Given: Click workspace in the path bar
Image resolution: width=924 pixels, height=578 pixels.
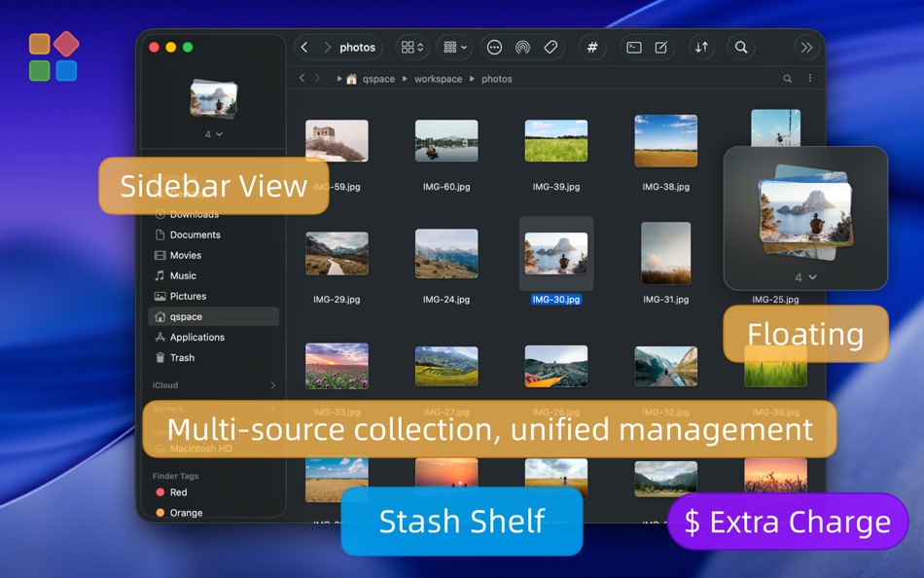Looking at the screenshot, I should [x=439, y=78].
